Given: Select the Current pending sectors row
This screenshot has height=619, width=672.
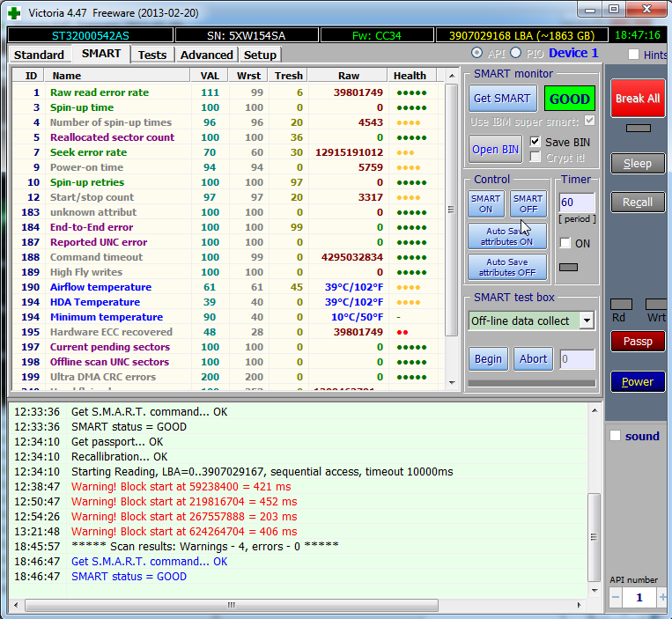Looking at the screenshot, I should click(227, 347).
